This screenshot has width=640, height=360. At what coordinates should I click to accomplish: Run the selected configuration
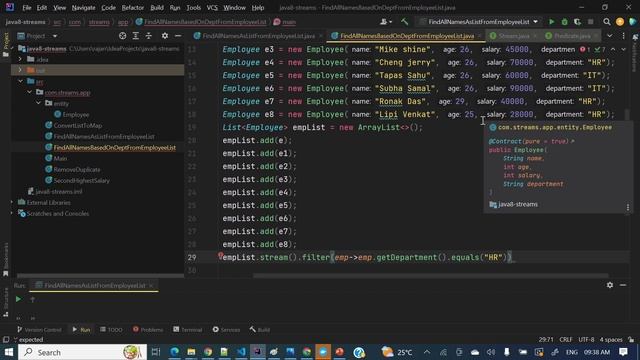tap(551, 22)
